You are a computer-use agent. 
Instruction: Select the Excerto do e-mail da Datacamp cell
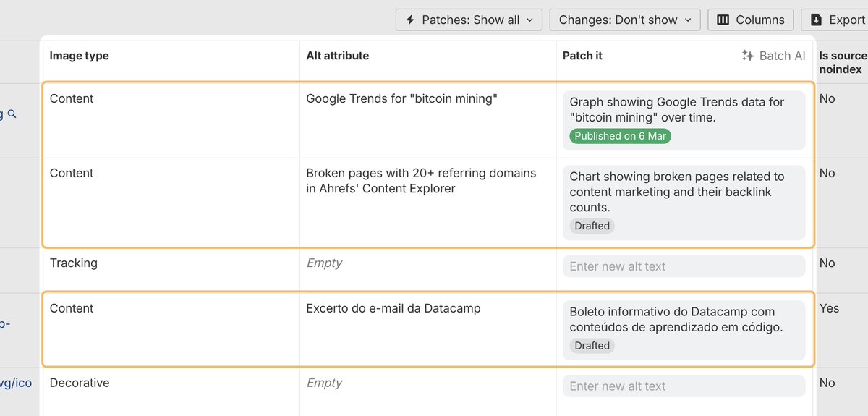click(393, 308)
